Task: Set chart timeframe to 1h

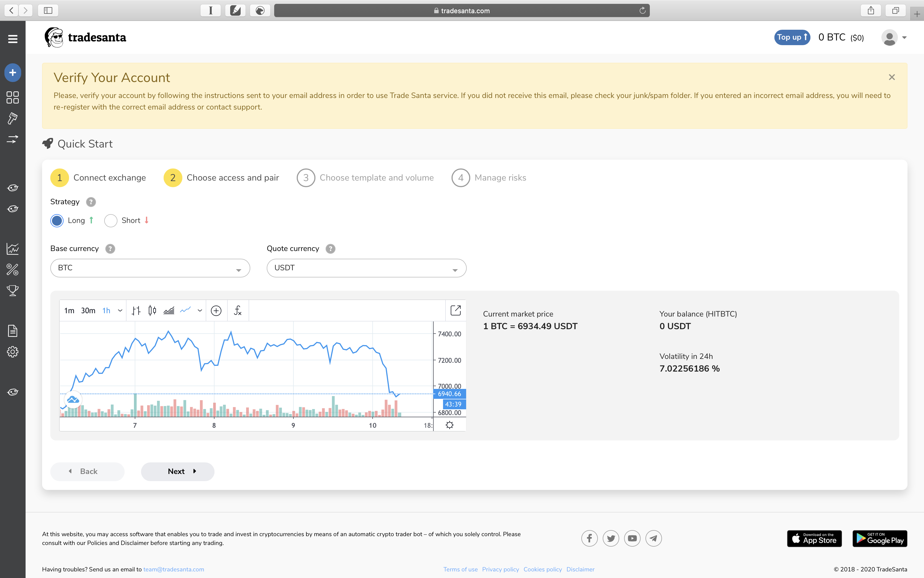Action: (106, 310)
